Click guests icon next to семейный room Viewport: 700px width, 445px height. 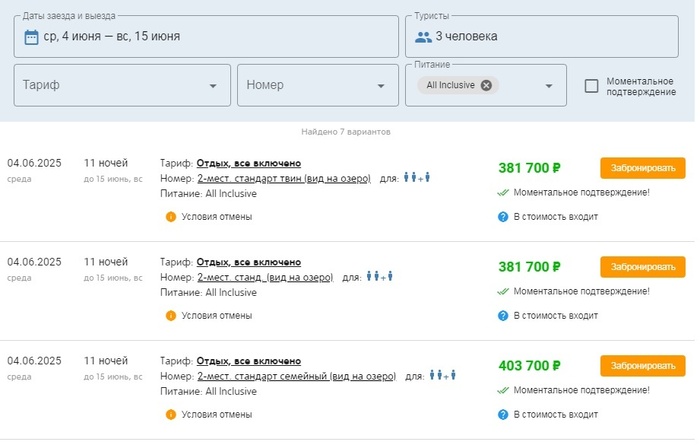(442, 375)
